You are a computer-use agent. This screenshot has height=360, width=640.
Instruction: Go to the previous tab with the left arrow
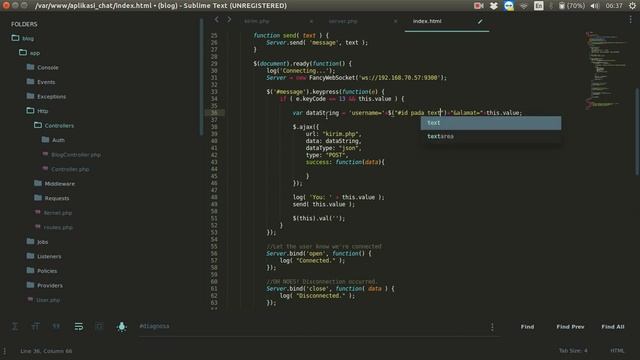(217, 20)
